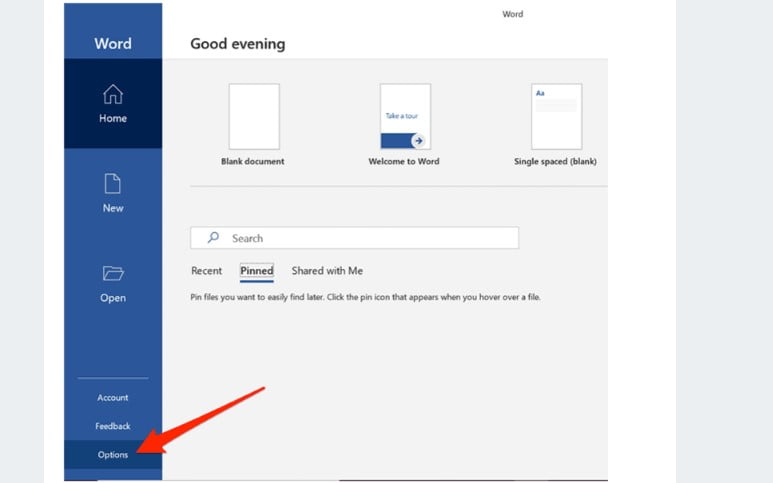The height and width of the screenshot is (483, 773).
Task: Click the Take a tour arrow icon
Action: point(418,140)
